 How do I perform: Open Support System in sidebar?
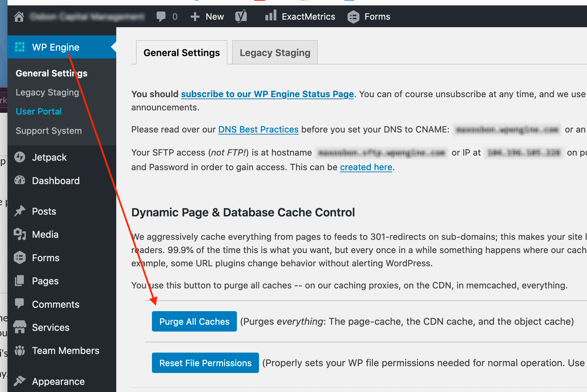[x=49, y=131]
